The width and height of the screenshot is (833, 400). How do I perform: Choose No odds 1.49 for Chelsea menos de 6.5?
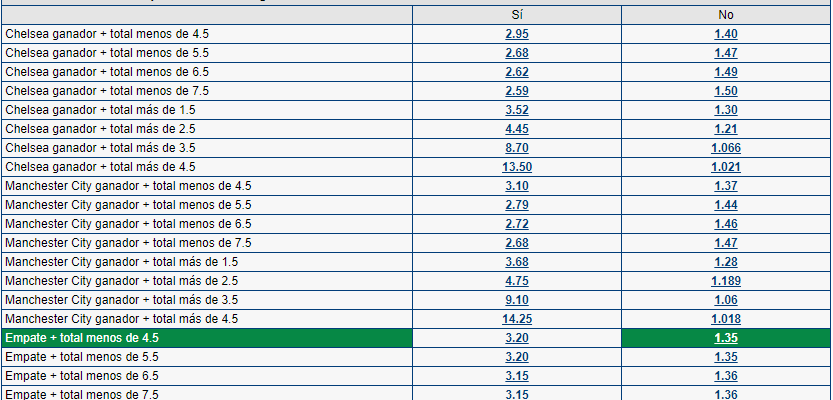point(726,72)
